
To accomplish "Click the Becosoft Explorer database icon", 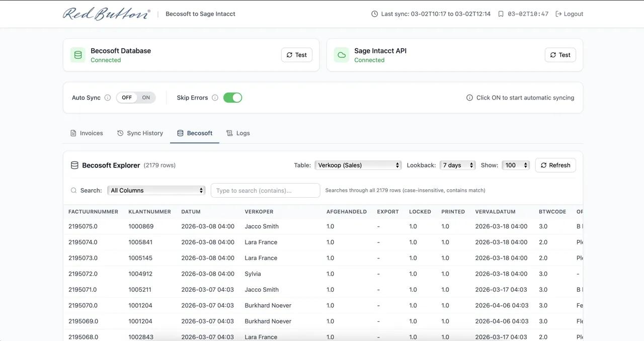I will tap(74, 165).
